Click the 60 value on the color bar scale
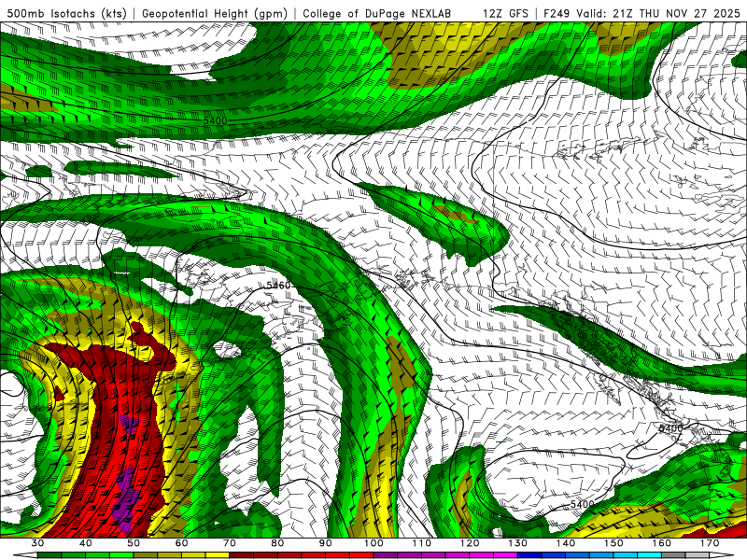 point(181,543)
